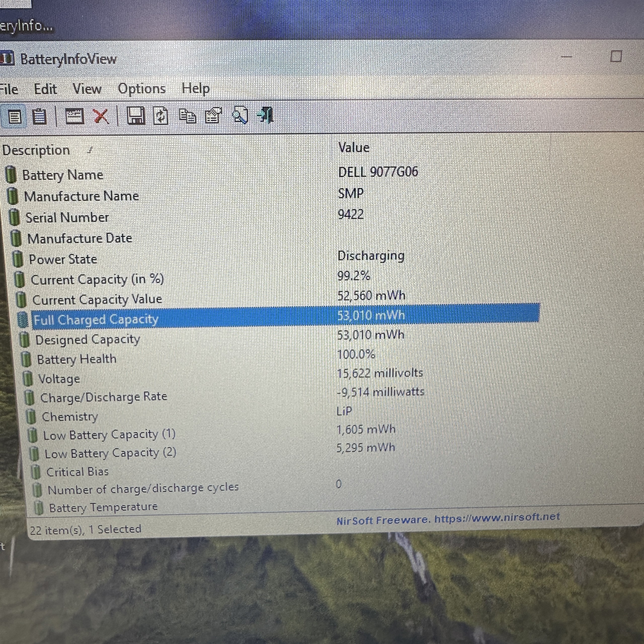The width and height of the screenshot is (644, 644).
Task: Click the Value column header
Action: point(354,148)
